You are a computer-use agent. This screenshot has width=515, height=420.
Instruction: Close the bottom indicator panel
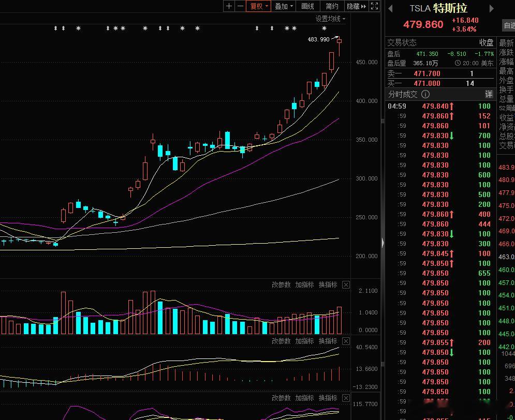click(x=346, y=398)
